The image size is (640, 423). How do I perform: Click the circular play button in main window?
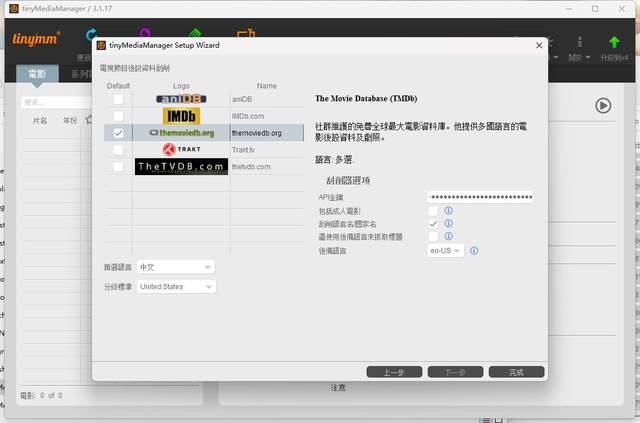tap(603, 106)
